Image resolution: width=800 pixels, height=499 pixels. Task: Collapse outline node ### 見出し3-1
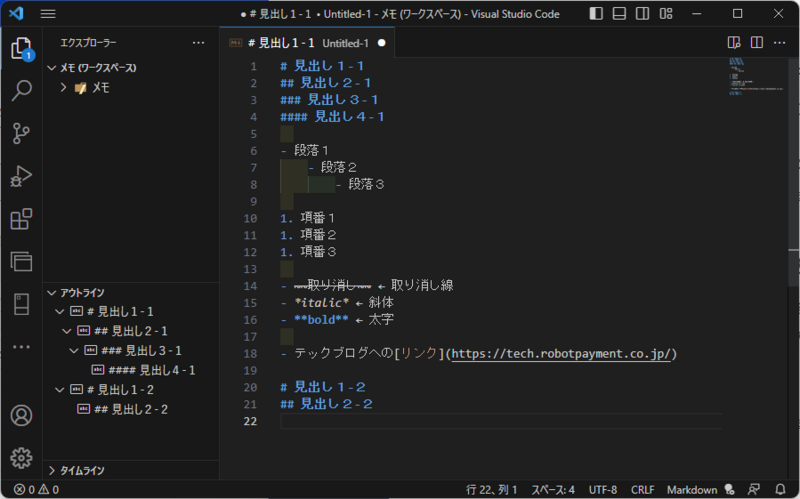pos(74,351)
